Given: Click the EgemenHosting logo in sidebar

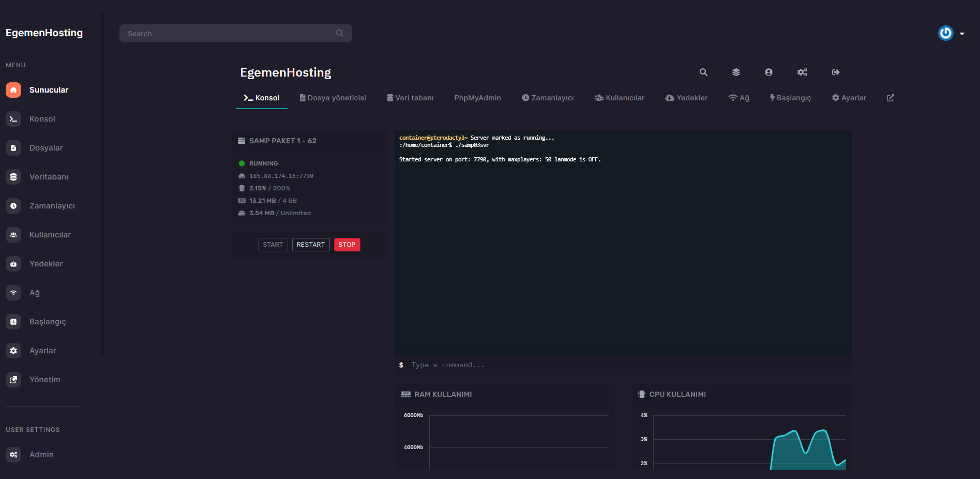Looking at the screenshot, I should (x=44, y=33).
